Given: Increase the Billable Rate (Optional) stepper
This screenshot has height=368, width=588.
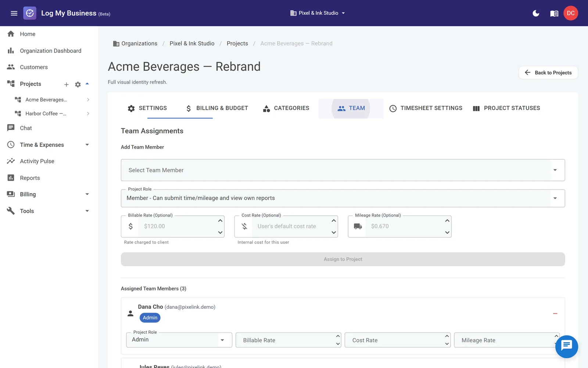Looking at the screenshot, I should 220,221.
